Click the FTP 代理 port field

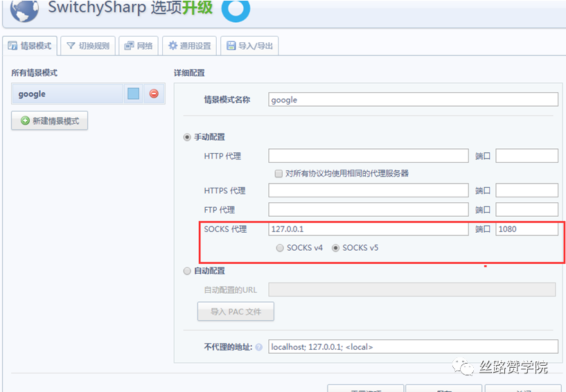(527, 209)
